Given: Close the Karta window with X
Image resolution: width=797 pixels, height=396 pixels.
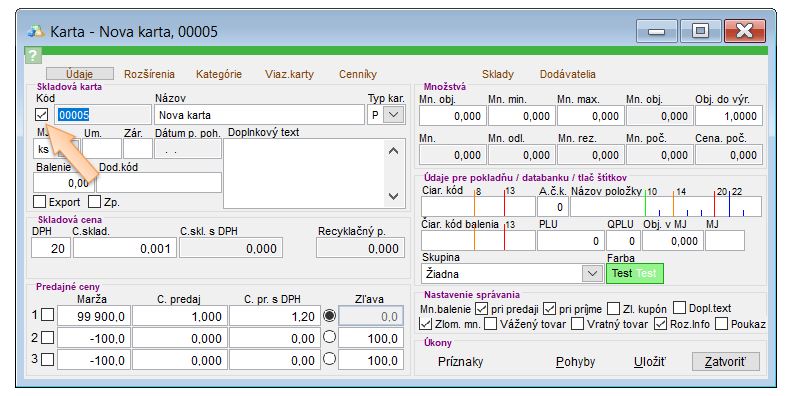Looking at the screenshot, I should tap(745, 32).
